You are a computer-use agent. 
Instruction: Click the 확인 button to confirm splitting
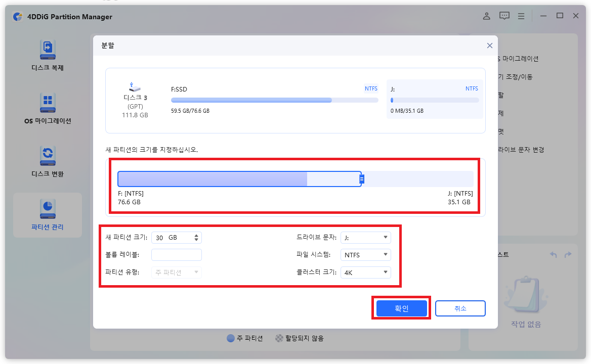click(401, 308)
